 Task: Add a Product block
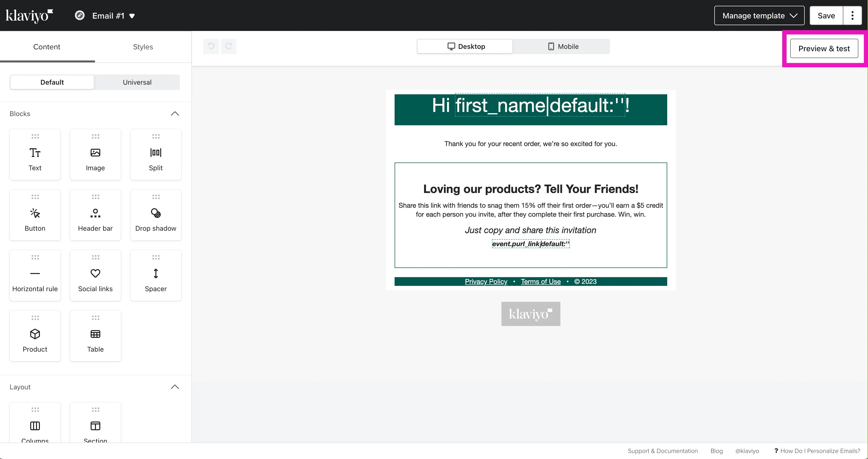tap(35, 336)
